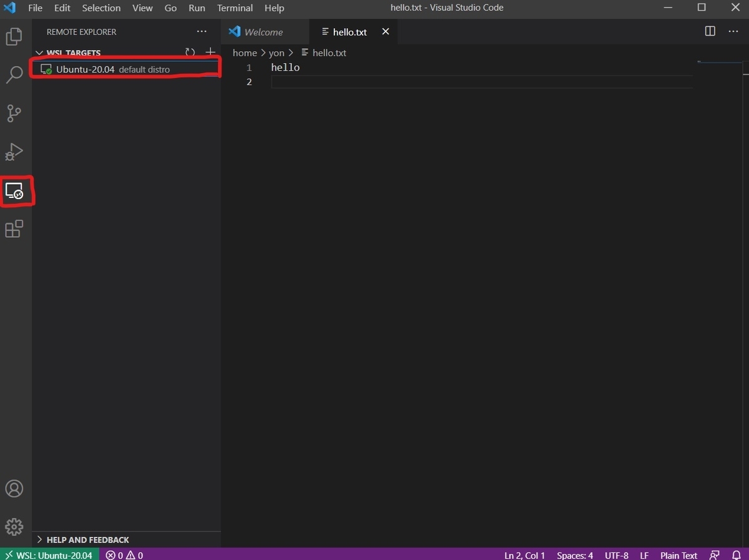Image resolution: width=749 pixels, height=560 pixels.
Task: Change encoding via UTF-8
Action: click(x=617, y=555)
